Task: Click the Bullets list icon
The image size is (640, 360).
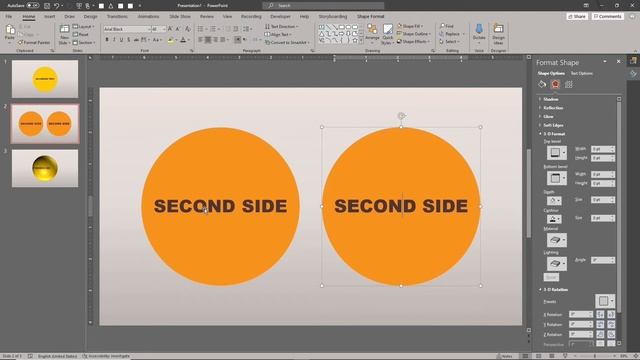Action: pyautogui.click(x=200, y=29)
